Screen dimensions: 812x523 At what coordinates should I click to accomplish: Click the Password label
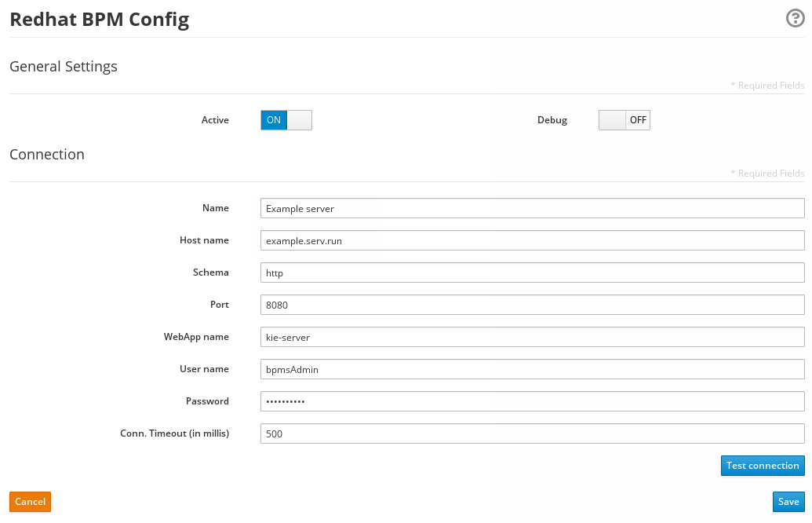tap(207, 401)
